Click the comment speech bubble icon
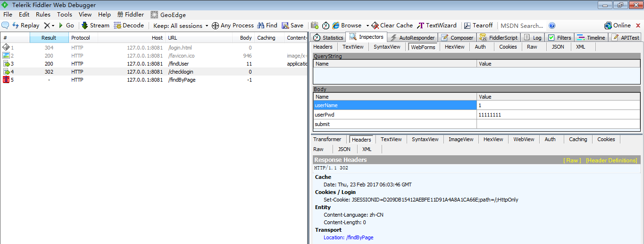The width and height of the screenshot is (644, 244). [6, 25]
